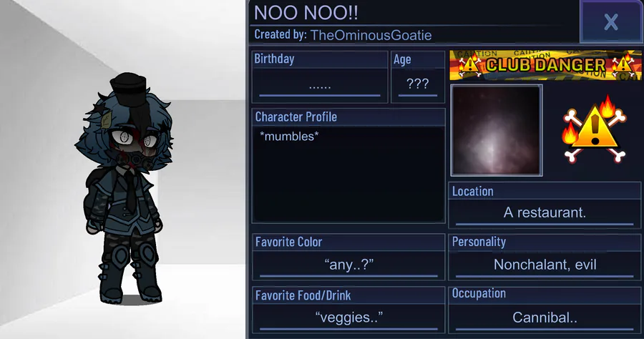Screen dimensions: 644x339
Task: Close the character profile panel
Action: pos(611,21)
